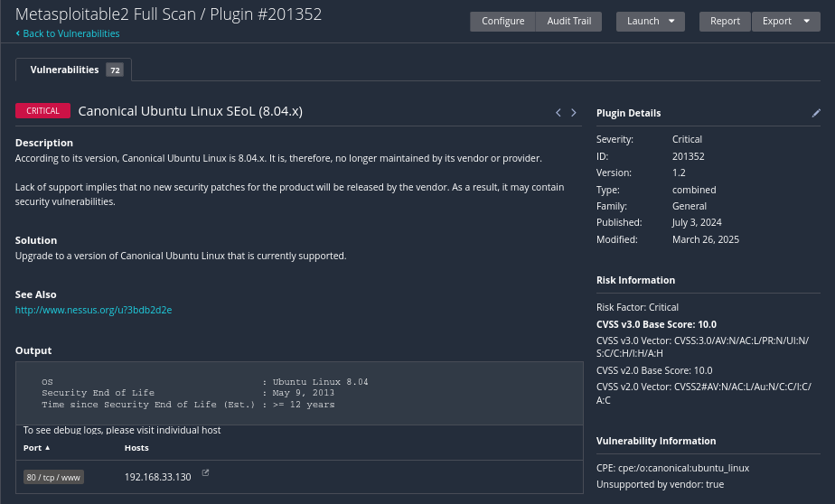Click the 72 vulnerabilities count badge
The height and width of the screenshot is (504, 835).
115,70
